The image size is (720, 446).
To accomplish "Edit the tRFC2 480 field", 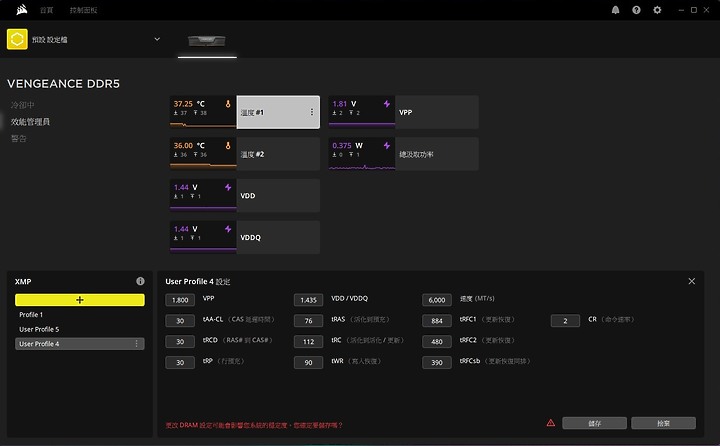I will tap(437, 341).
